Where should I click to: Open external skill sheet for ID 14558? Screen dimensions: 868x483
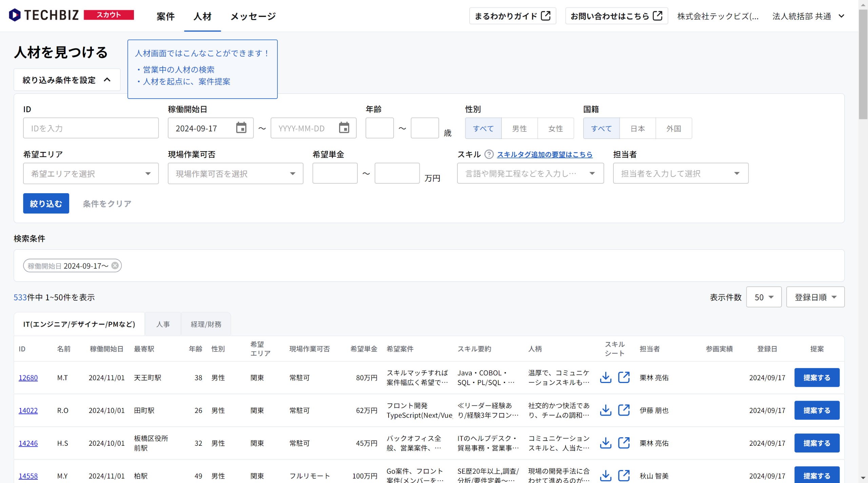[x=624, y=475]
